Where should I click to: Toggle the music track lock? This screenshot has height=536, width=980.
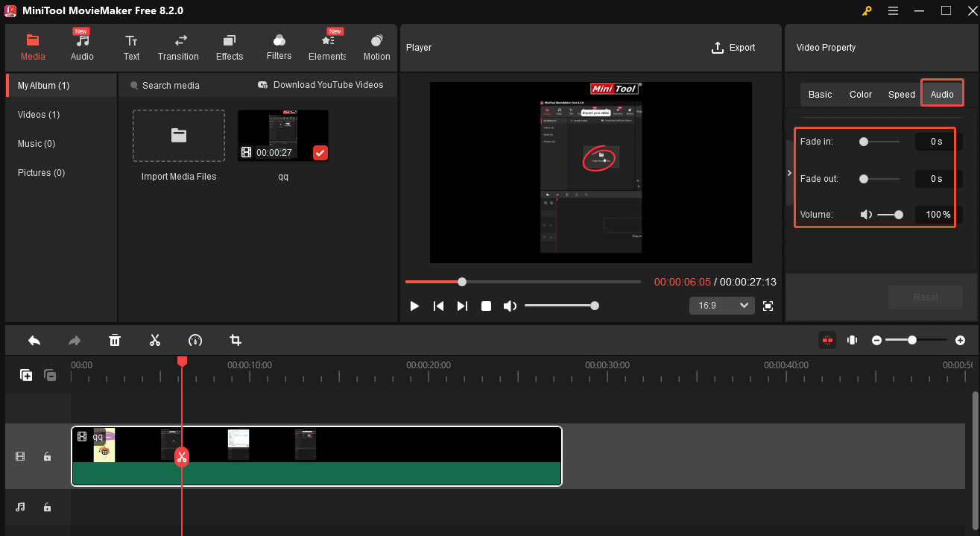pyautogui.click(x=47, y=507)
